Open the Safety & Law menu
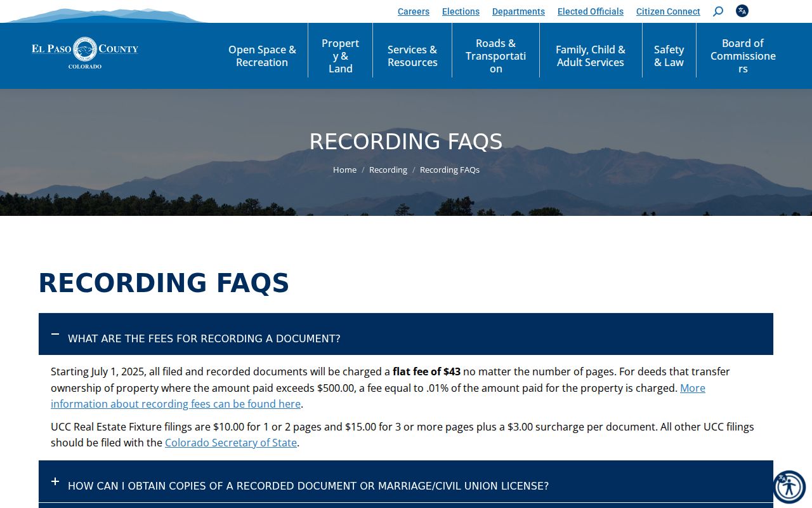Screen dimensions: 812x508 point(669,56)
